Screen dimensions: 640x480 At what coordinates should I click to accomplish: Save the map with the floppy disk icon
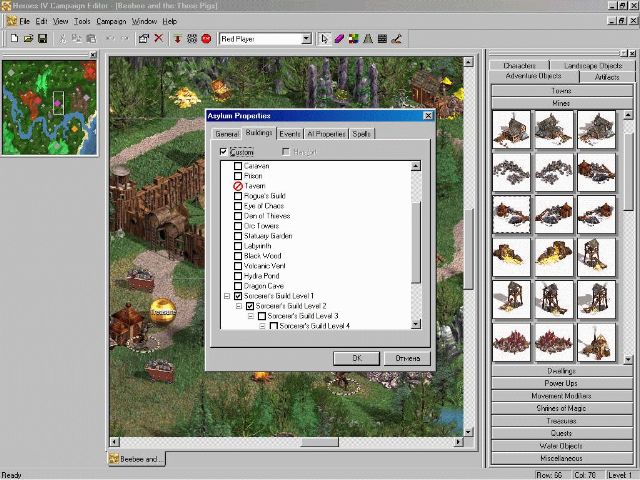[x=42, y=39]
